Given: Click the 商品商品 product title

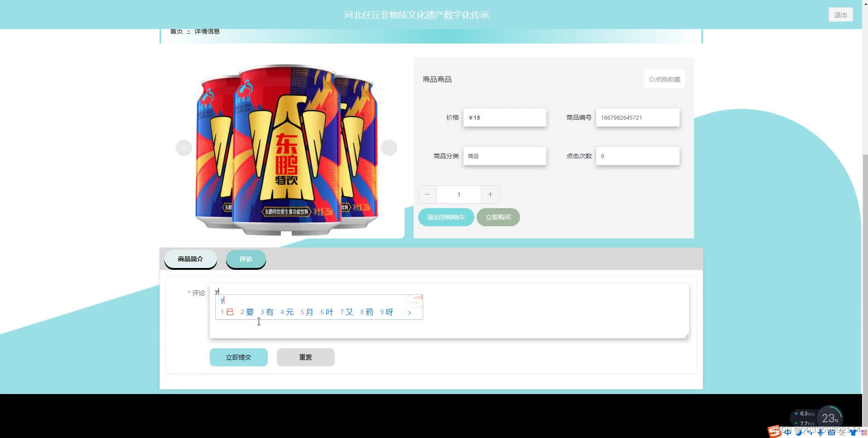Looking at the screenshot, I should tap(437, 79).
